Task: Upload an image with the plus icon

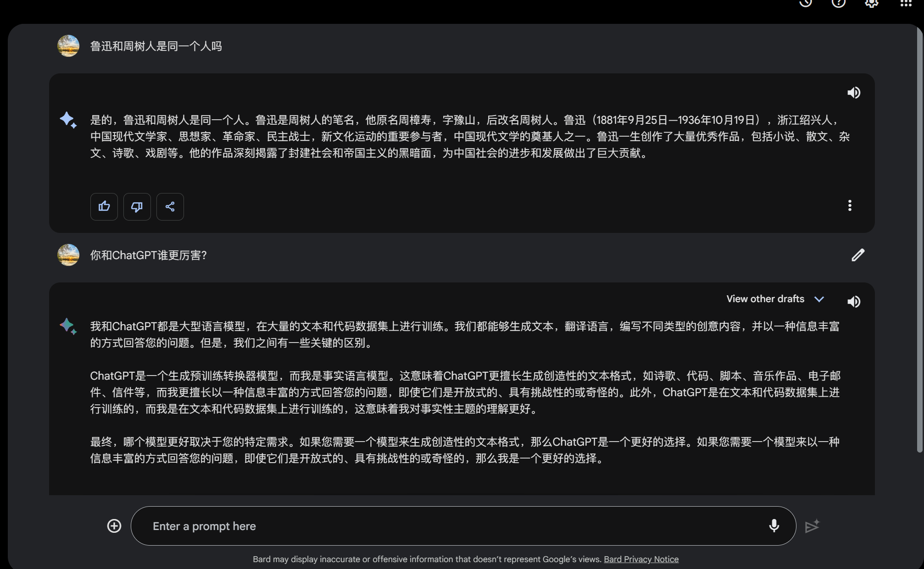Action: click(114, 526)
